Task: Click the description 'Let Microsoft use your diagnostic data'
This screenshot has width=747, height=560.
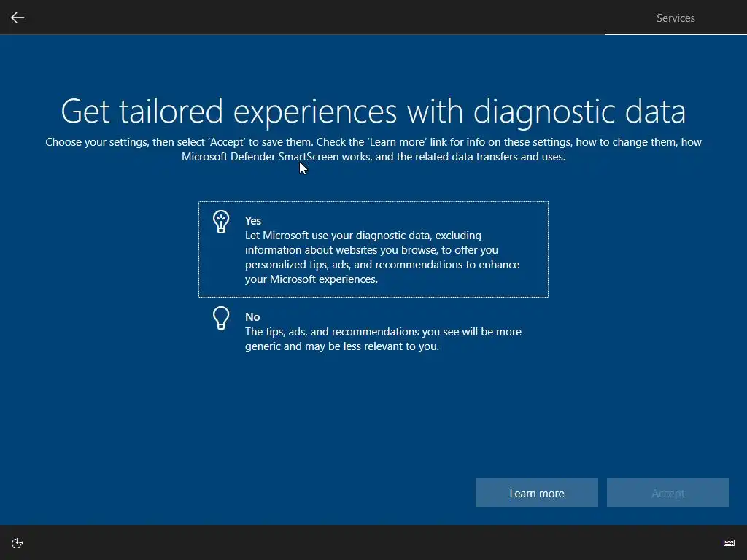Action: coord(338,236)
